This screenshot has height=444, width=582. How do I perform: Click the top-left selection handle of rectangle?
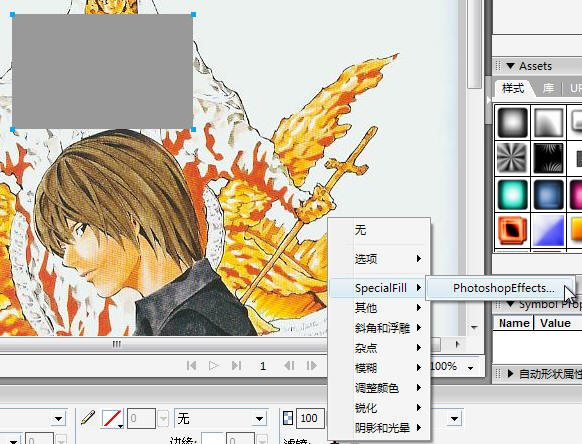(x=12, y=14)
